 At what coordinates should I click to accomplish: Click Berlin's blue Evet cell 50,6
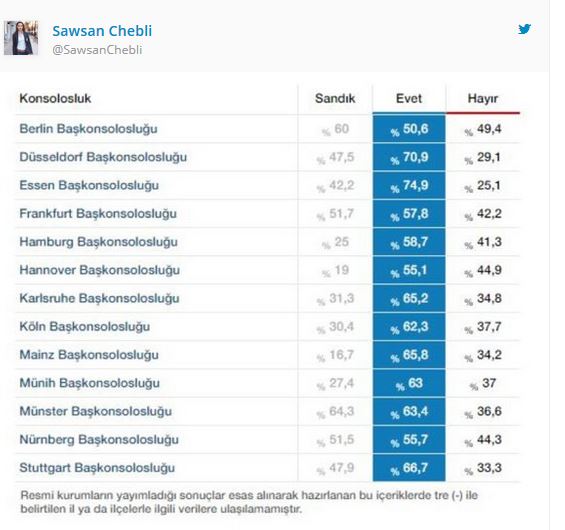point(409,129)
